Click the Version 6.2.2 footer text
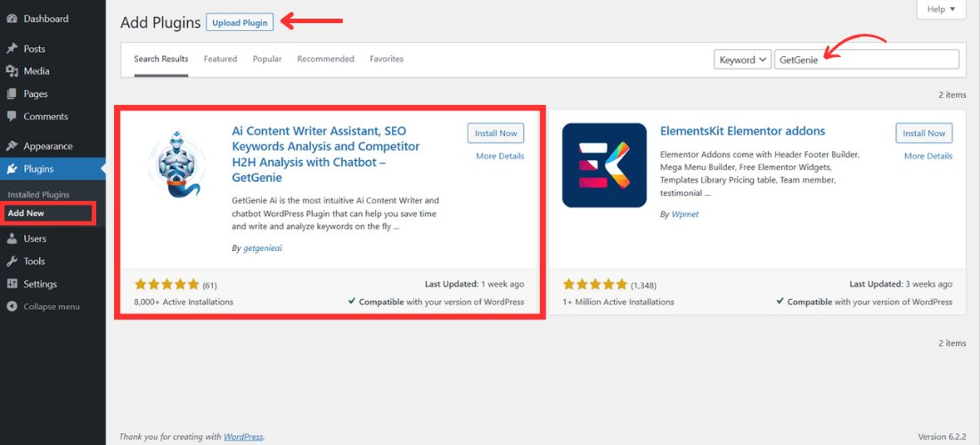This screenshot has height=445, width=980. 943,436
